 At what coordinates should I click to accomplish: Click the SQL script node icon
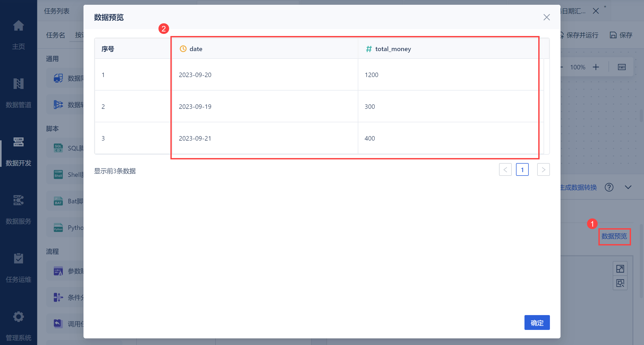point(58,148)
